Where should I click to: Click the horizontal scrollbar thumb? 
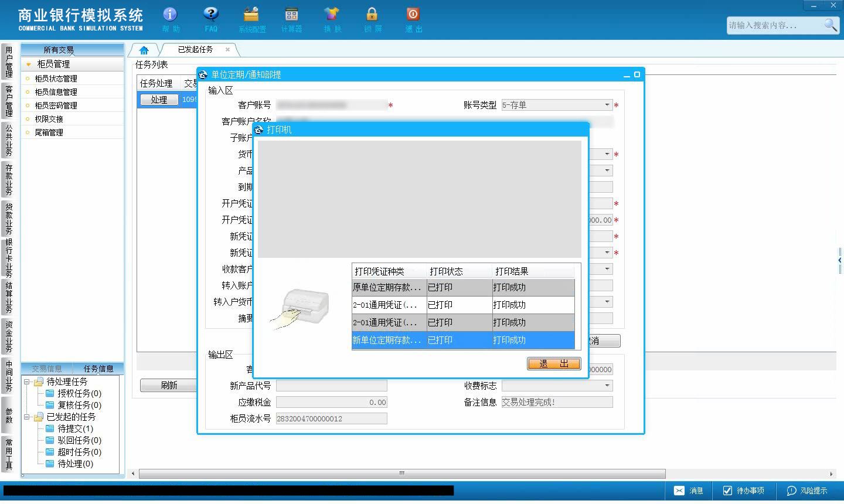(x=402, y=474)
